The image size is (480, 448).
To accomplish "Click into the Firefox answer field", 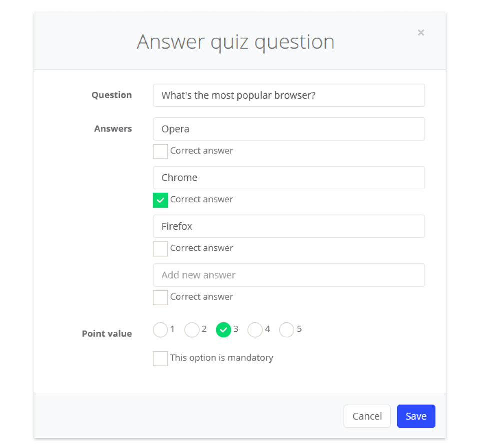I will 289,226.
